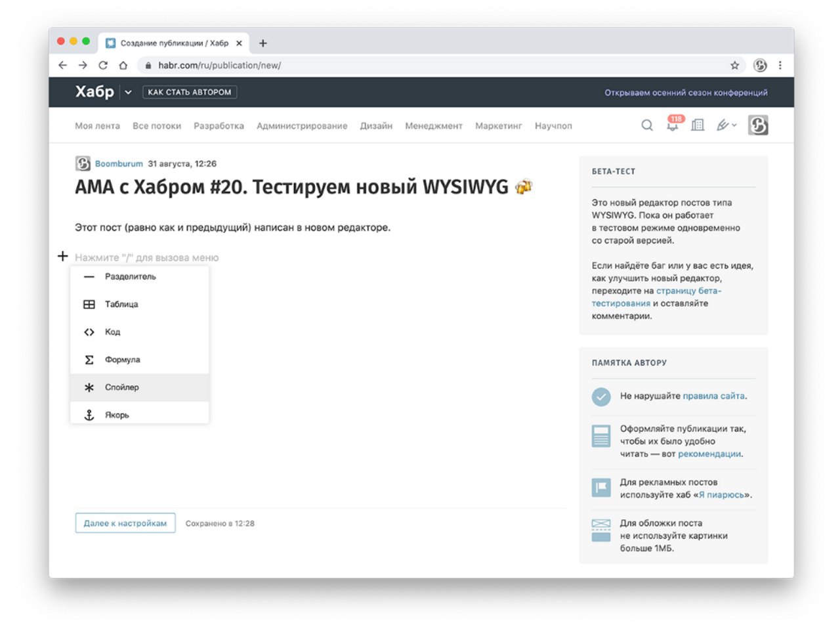Select the Таблица grid icon
This screenshot has height=623, width=840.
click(x=89, y=305)
